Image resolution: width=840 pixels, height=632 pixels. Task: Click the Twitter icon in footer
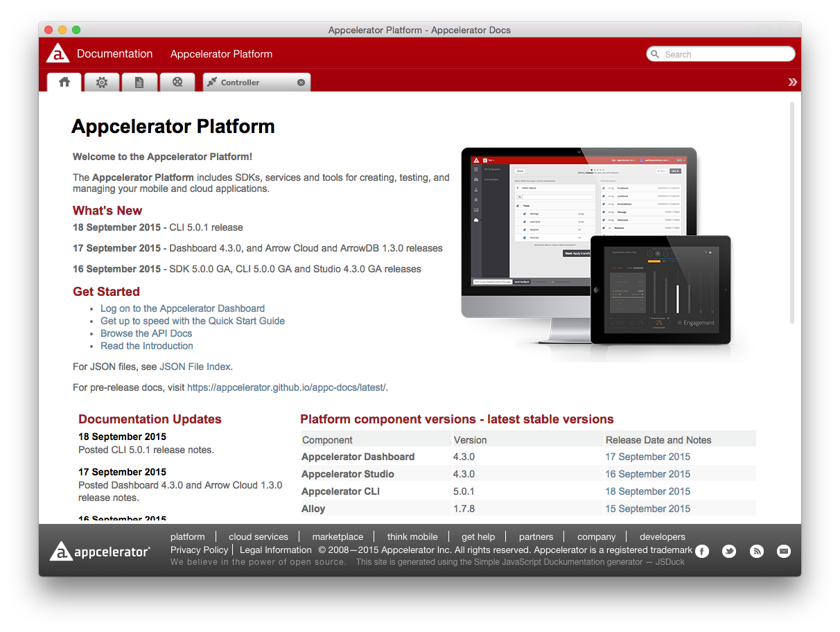[x=729, y=552]
